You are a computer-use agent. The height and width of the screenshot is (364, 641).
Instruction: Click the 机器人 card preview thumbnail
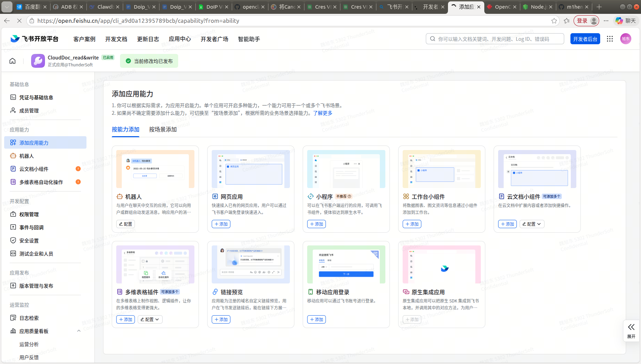click(x=155, y=169)
